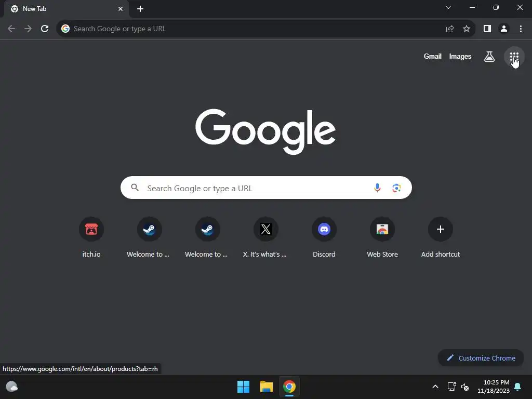Toggle the Chrome side panel
The height and width of the screenshot is (399, 532).
click(x=487, y=29)
